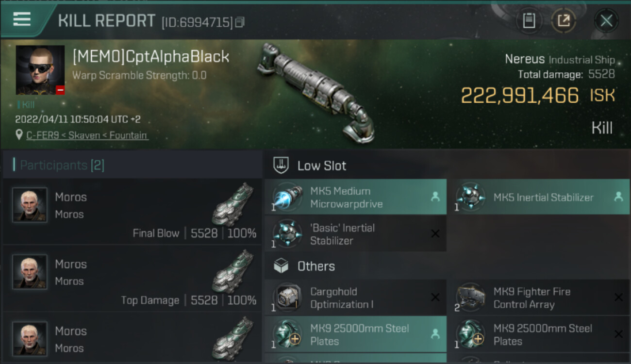
Task: Close the kill report window
Action: 606,21
